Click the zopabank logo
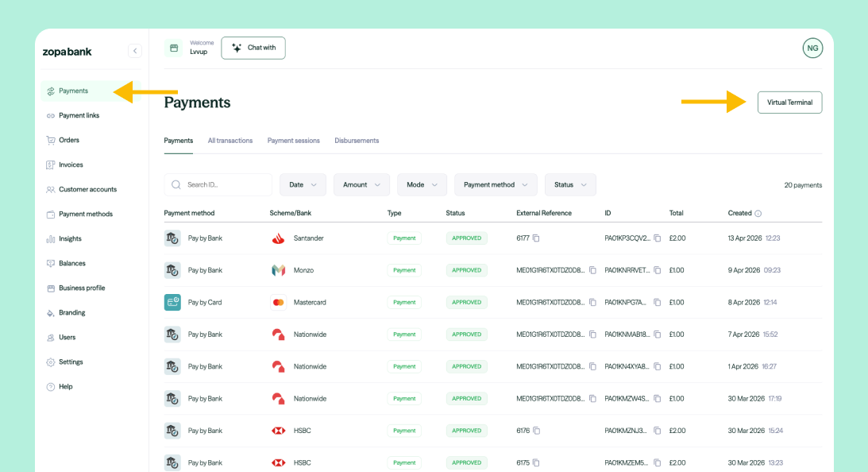 67,52
